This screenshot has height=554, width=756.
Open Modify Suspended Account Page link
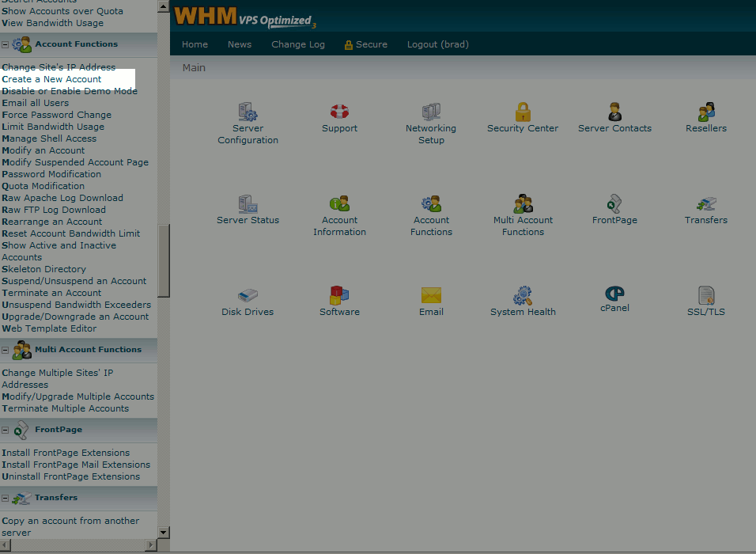coord(75,162)
